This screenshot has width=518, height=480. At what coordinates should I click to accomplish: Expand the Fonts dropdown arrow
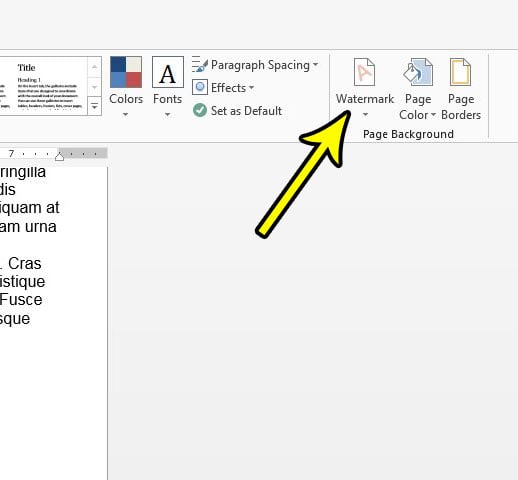coord(167,115)
